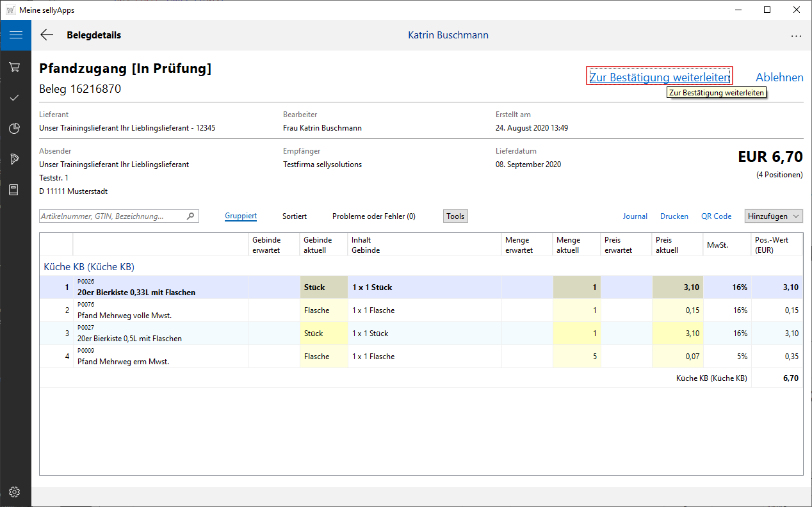The width and height of the screenshot is (812, 507).
Task: Click the search magnifier in article field
Action: click(190, 216)
